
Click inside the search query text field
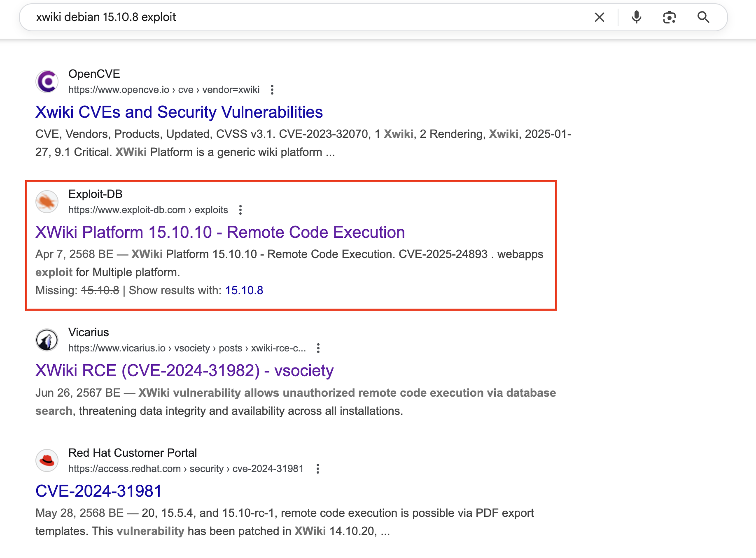tap(288, 17)
